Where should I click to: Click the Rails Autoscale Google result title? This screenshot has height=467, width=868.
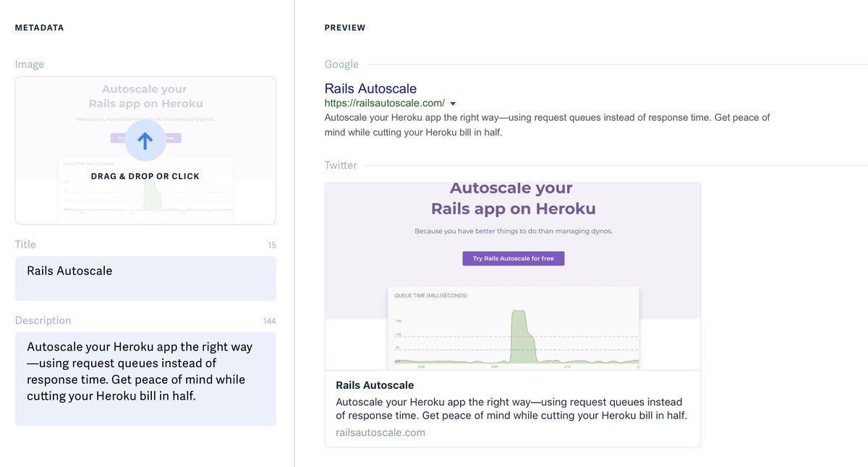click(370, 88)
